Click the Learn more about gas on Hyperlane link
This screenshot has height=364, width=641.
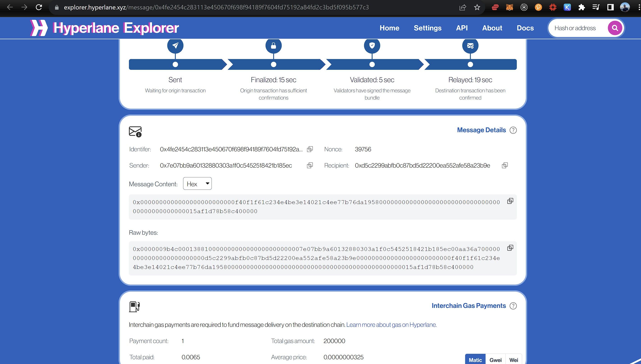point(391,324)
